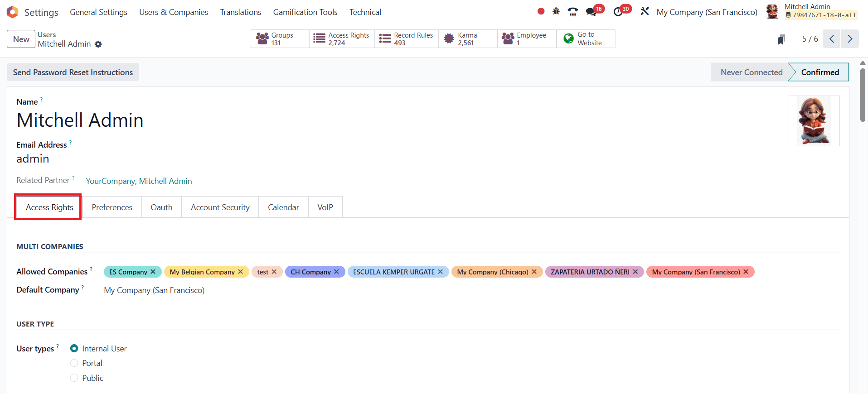The image size is (868, 394).
Task: Open the Odoo home apps logo
Action: click(13, 12)
